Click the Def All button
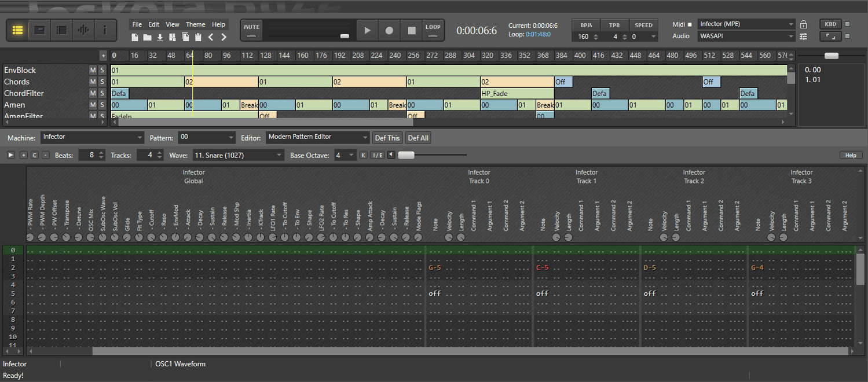This screenshot has height=382, width=868. pyautogui.click(x=418, y=138)
